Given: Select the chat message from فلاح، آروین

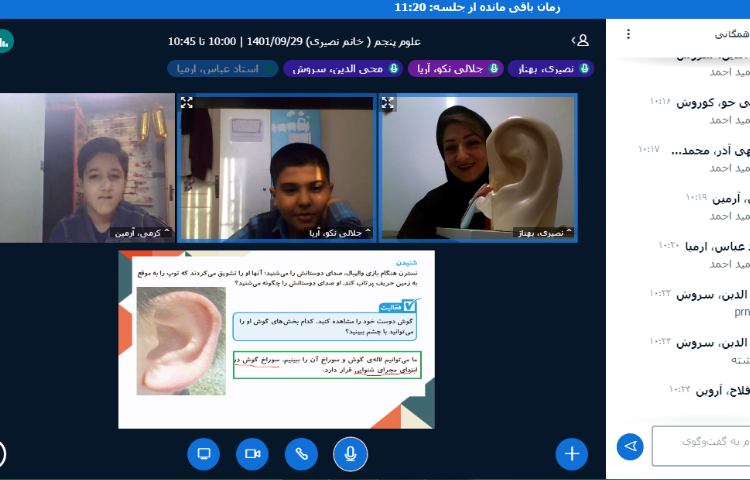Looking at the screenshot, I should pos(709,391).
